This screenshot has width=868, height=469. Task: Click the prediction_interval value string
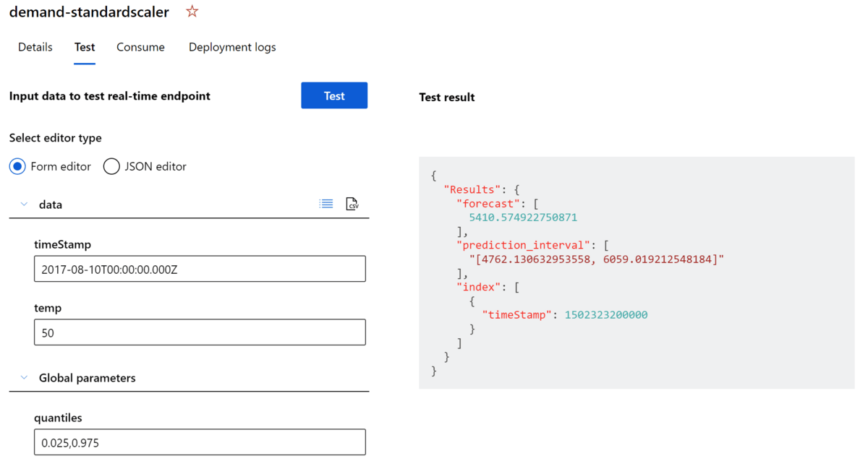597,259
